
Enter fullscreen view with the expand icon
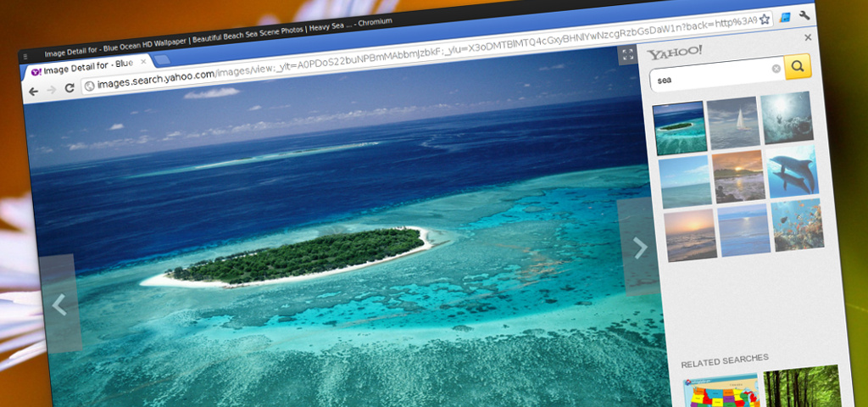[x=628, y=55]
